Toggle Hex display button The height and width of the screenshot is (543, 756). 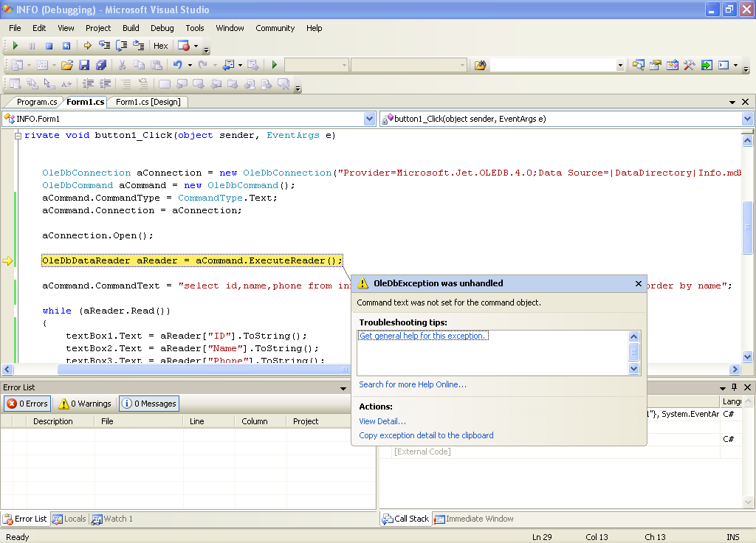pos(160,46)
